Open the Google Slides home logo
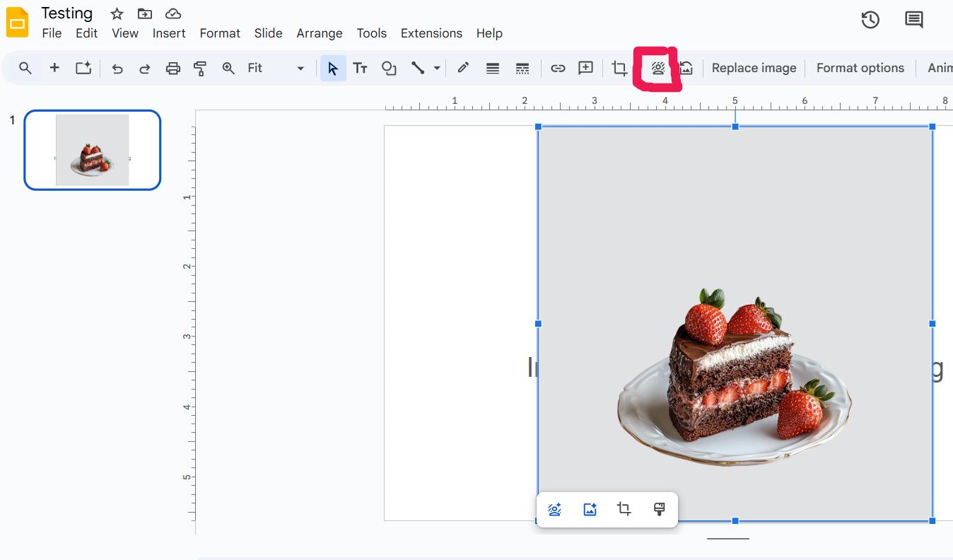The image size is (953, 560). coord(18,23)
